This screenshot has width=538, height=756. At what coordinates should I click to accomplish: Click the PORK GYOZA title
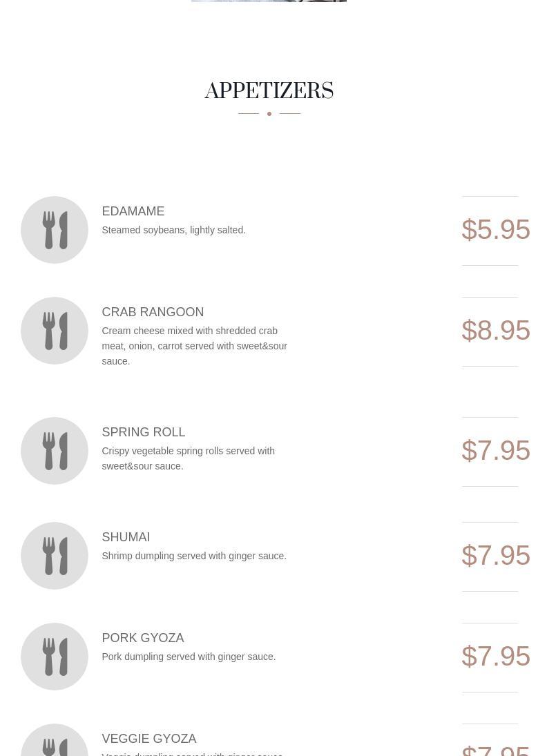tap(143, 638)
